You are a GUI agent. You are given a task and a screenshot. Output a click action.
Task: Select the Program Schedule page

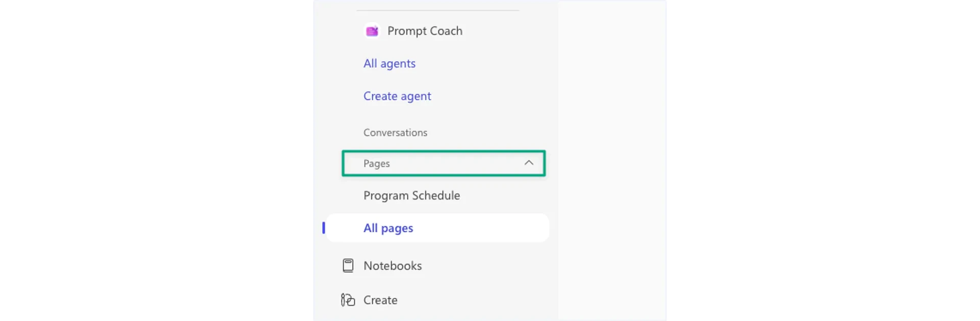pyautogui.click(x=411, y=195)
